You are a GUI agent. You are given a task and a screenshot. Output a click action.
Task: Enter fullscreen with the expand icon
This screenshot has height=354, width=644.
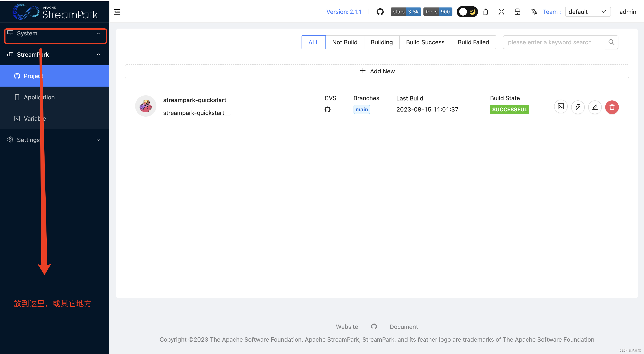coord(501,12)
